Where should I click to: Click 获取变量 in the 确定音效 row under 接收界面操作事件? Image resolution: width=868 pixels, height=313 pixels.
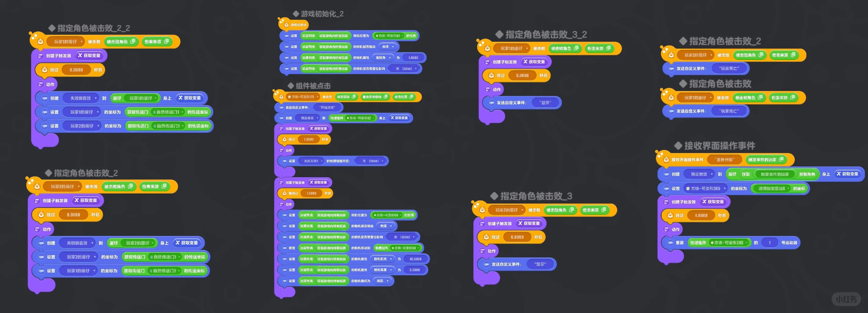tap(848, 174)
